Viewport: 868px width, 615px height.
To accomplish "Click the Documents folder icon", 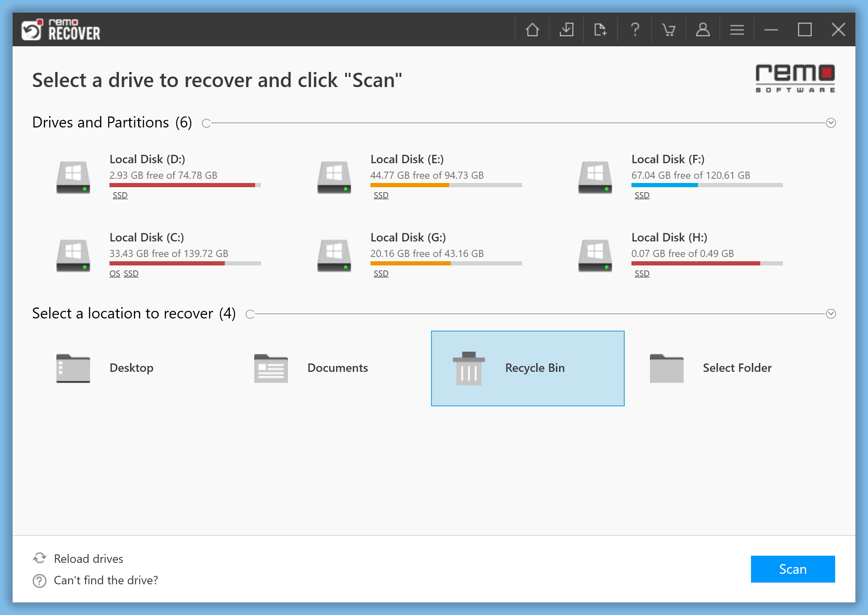I will coord(271,368).
